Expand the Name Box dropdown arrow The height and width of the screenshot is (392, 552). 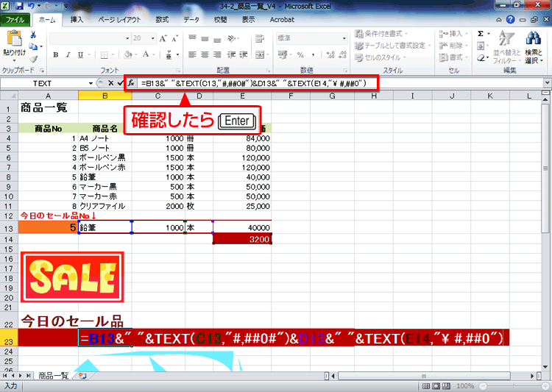point(91,83)
